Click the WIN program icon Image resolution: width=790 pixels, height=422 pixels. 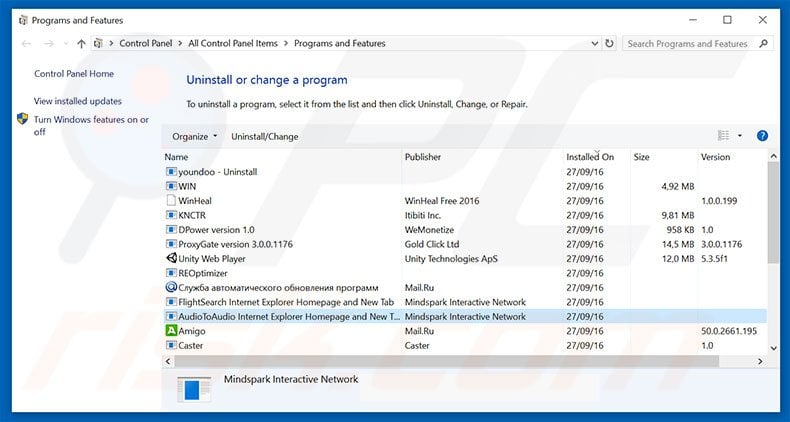[171, 186]
